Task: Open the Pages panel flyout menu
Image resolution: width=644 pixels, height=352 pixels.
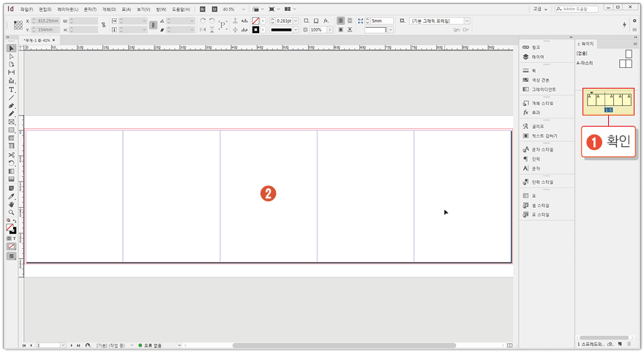Action: [635, 43]
